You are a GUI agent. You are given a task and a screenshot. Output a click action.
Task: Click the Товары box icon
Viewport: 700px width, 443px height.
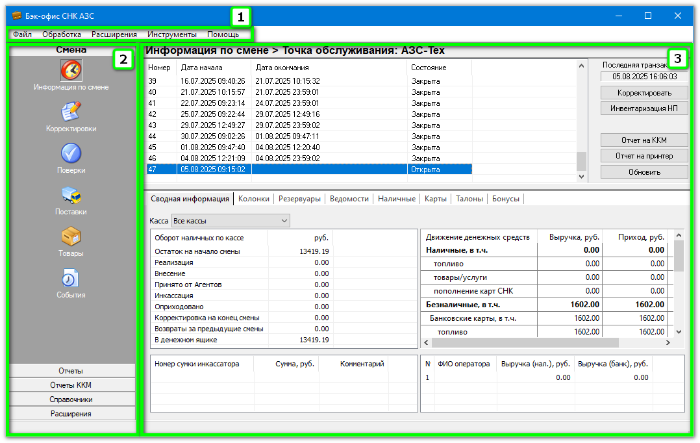pyautogui.click(x=71, y=237)
